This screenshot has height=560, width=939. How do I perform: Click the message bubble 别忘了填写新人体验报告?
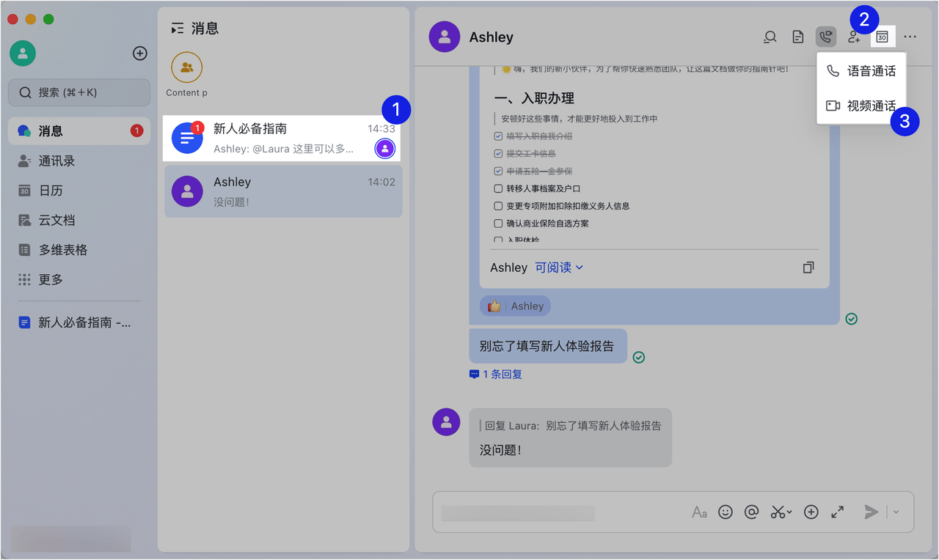548,346
